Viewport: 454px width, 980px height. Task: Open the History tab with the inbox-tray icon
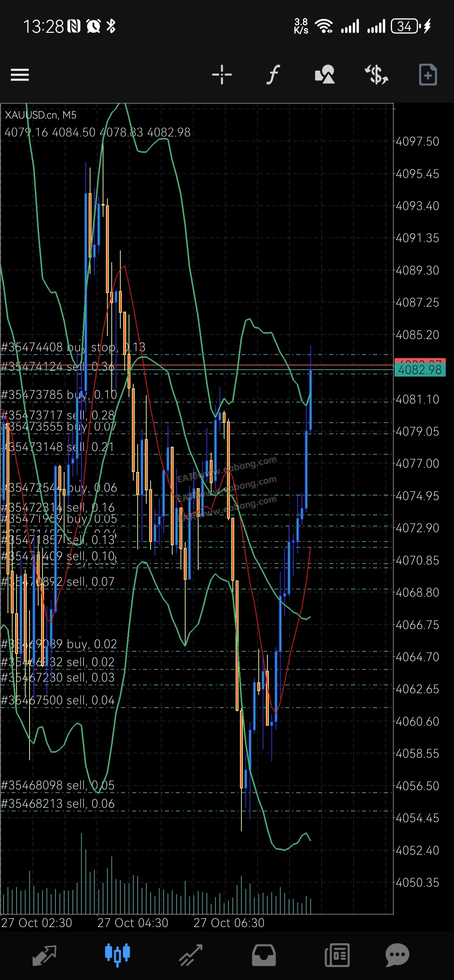click(x=264, y=955)
